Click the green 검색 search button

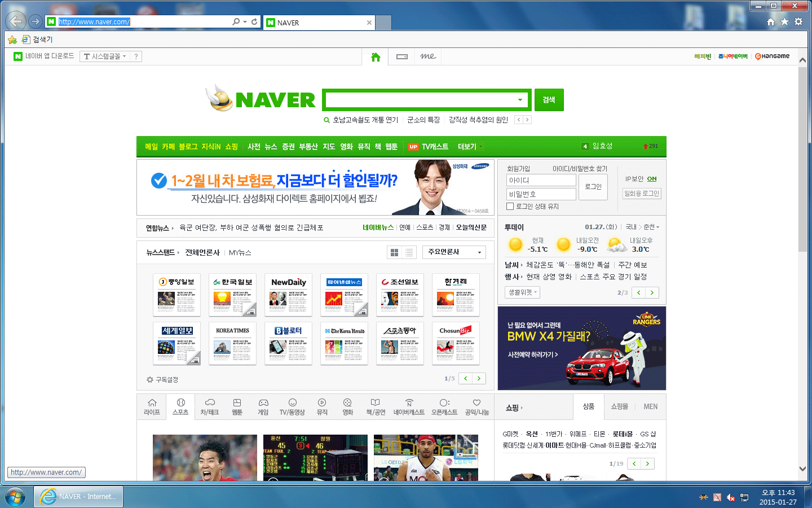point(549,100)
